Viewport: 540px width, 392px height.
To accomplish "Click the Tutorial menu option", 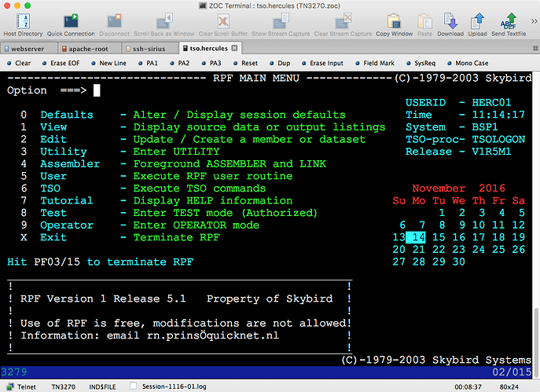I will tap(67, 200).
